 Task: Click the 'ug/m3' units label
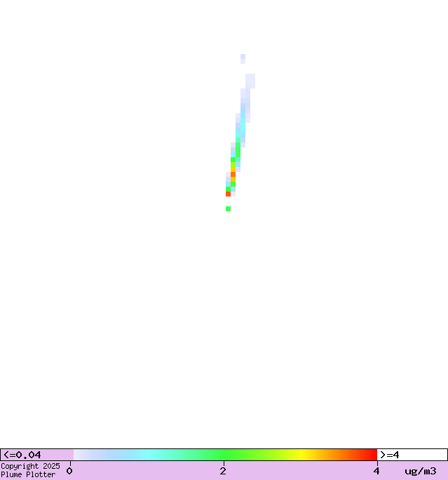(421, 471)
